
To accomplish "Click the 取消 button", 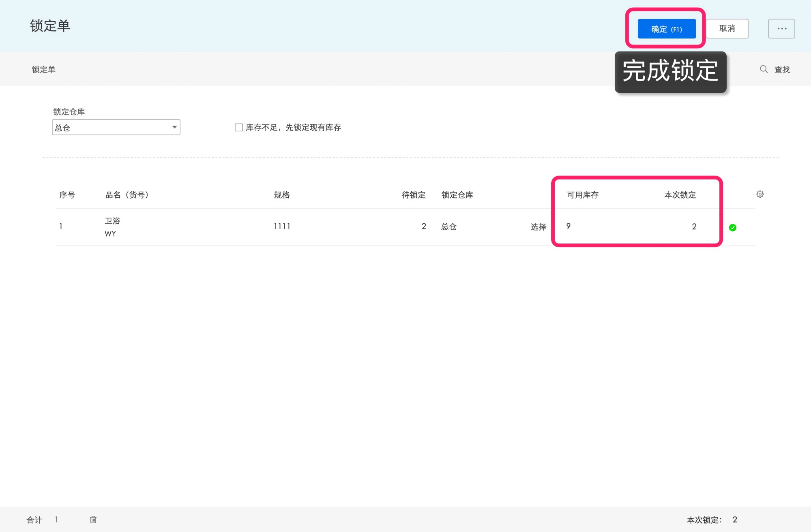I will coord(727,29).
